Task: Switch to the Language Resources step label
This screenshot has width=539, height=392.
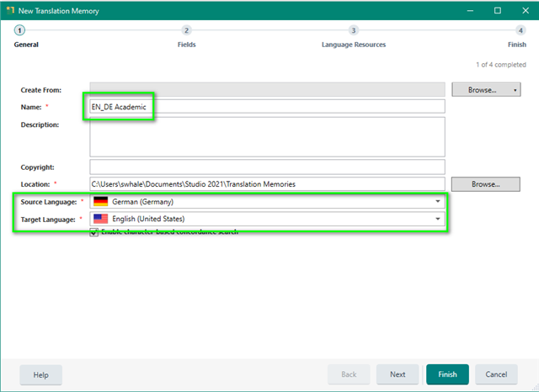Action: [354, 45]
